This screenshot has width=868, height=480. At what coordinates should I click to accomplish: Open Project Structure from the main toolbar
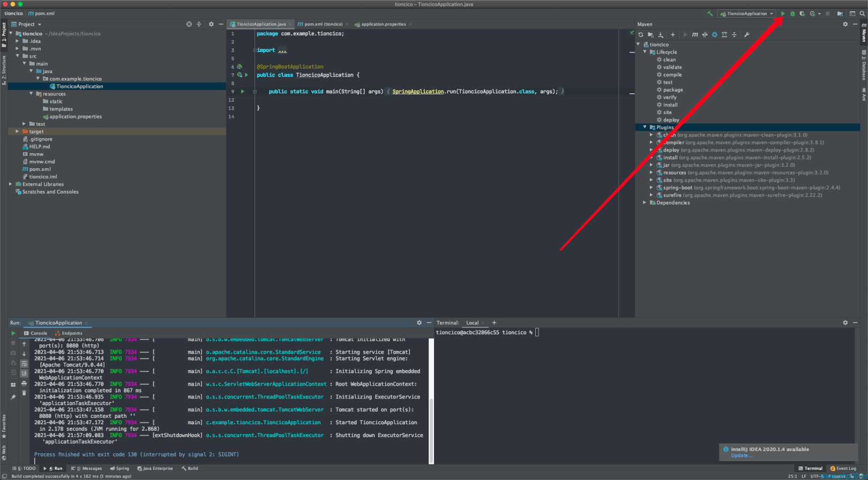pyautogui.click(x=840, y=13)
